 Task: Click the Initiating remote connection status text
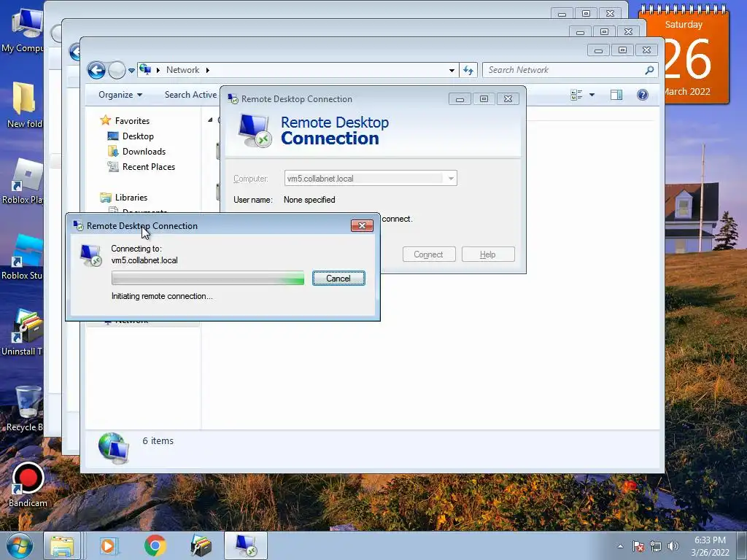pyautogui.click(x=162, y=296)
